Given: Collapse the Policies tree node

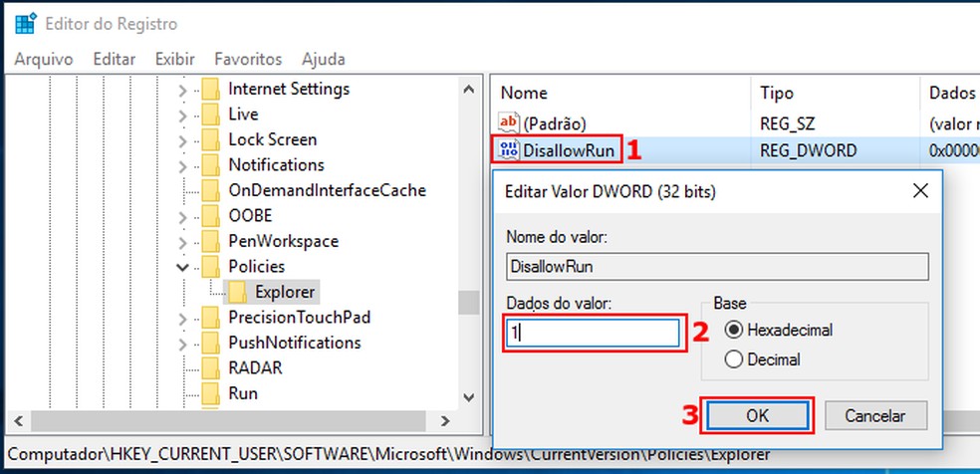Looking at the screenshot, I should pyautogui.click(x=182, y=267).
